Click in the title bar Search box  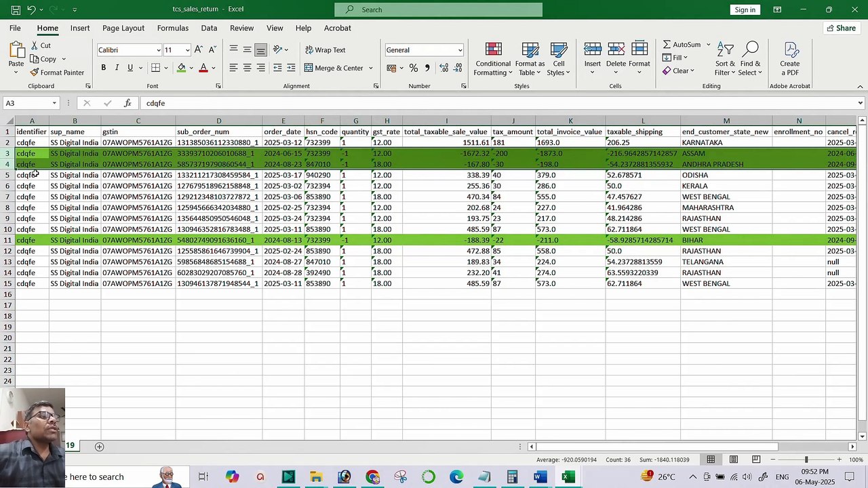pos(438,9)
